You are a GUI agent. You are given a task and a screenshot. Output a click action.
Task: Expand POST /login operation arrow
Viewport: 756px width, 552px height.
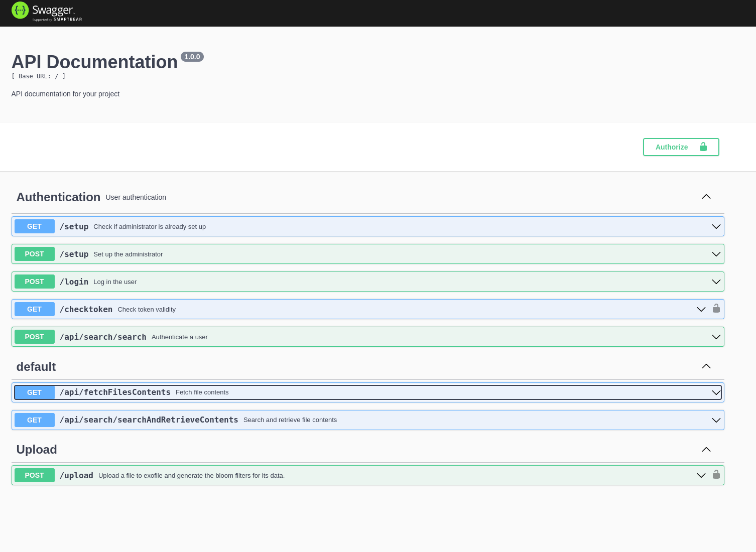[x=716, y=282]
